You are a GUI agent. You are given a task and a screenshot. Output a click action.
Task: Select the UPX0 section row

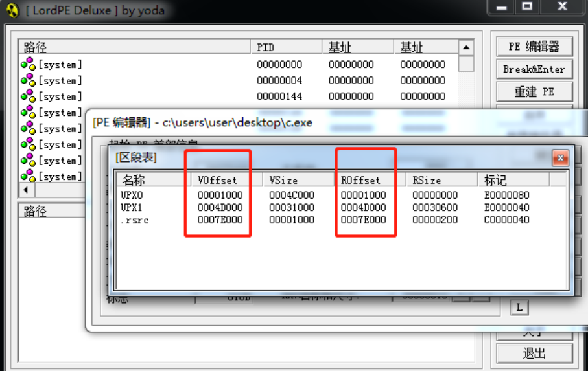coord(325,195)
